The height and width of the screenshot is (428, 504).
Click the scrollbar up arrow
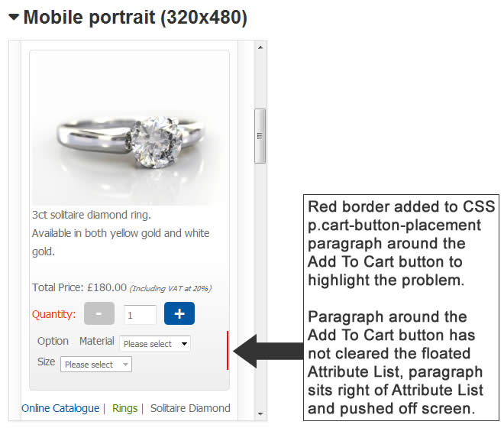260,47
